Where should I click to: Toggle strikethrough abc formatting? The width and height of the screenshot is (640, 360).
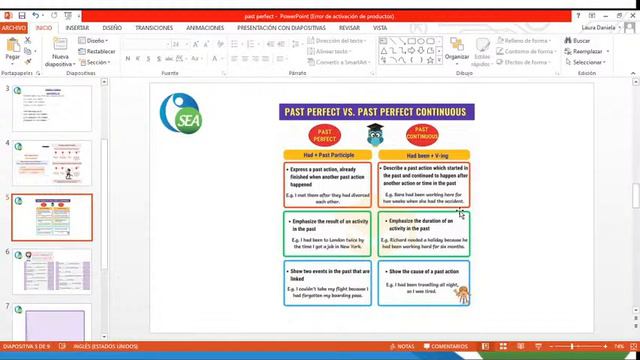click(x=169, y=59)
